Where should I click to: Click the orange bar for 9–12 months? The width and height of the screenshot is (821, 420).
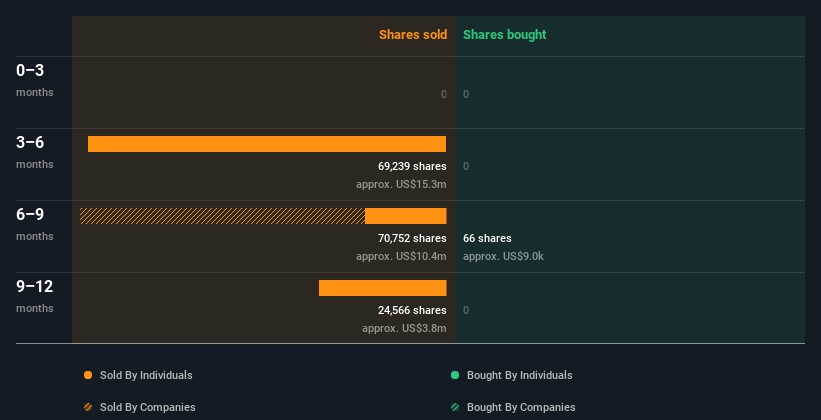382,288
